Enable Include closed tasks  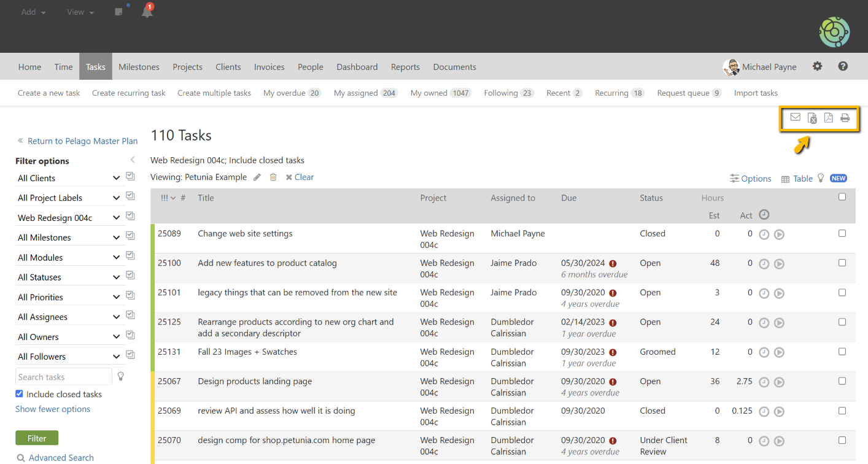pyautogui.click(x=19, y=393)
